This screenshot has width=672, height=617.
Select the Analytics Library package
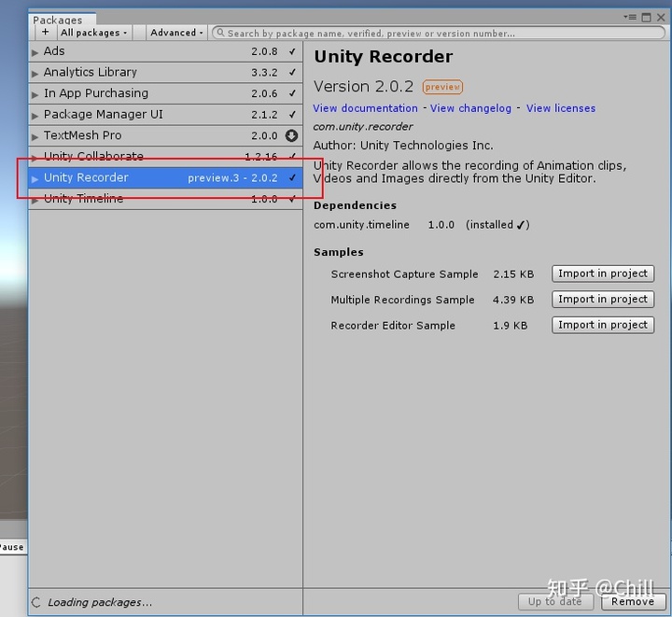pos(165,73)
